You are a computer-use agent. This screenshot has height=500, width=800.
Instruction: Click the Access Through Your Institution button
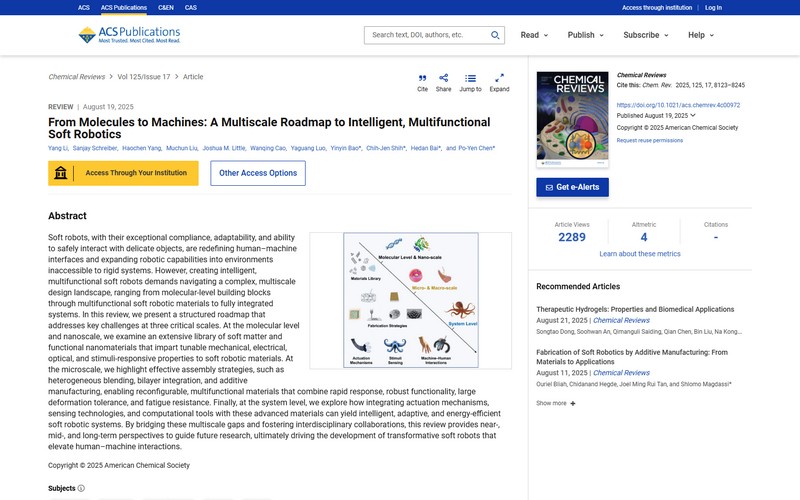[123, 173]
